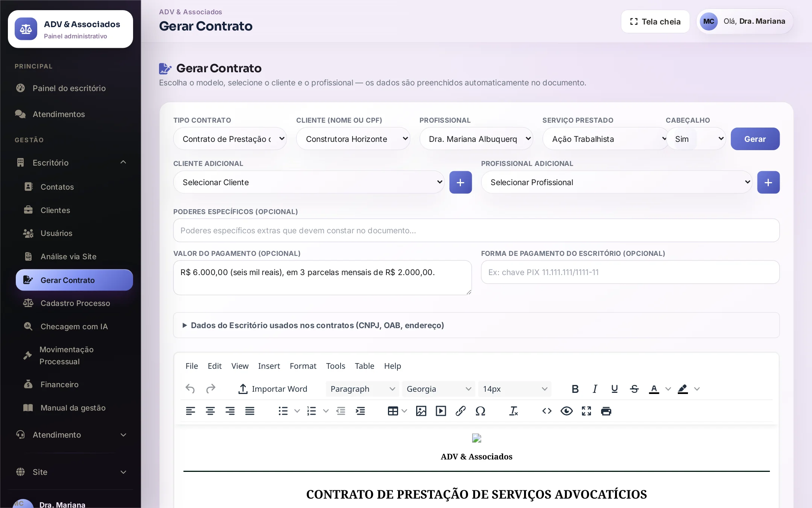
Task: Align text left in editor
Action: point(191,411)
